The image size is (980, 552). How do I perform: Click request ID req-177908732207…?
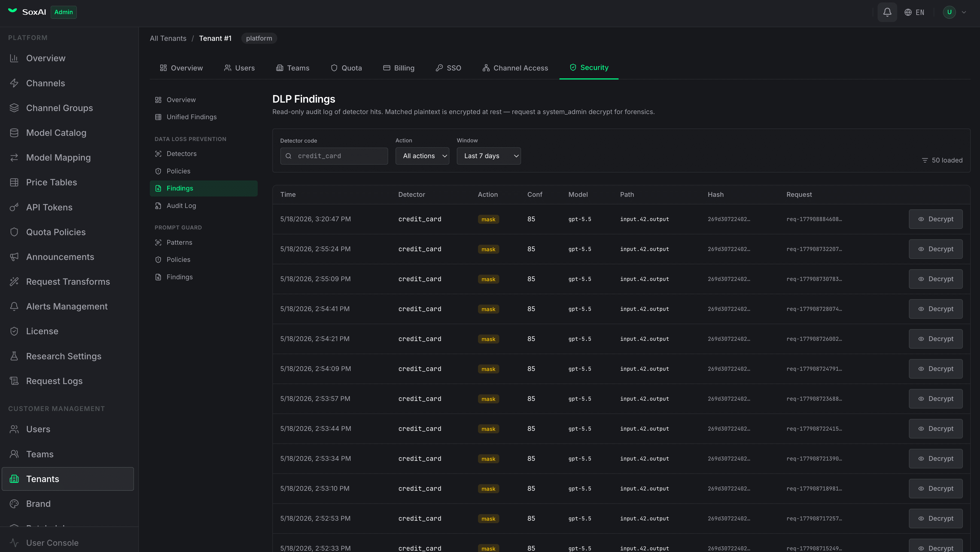click(x=814, y=249)
